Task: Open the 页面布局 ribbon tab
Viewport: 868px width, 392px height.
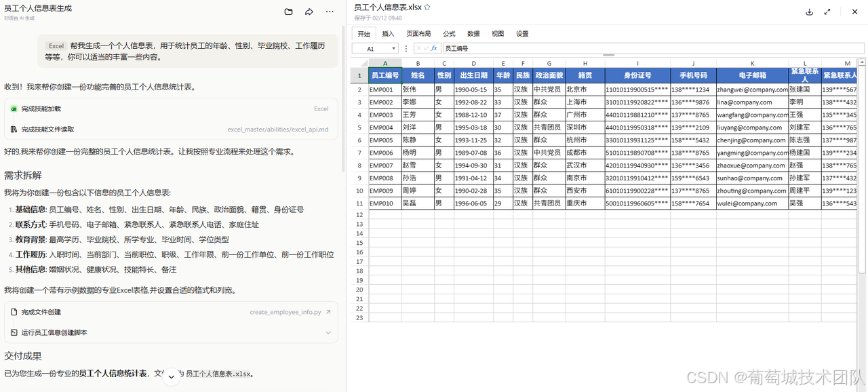Action: click(x=418, y=33)
